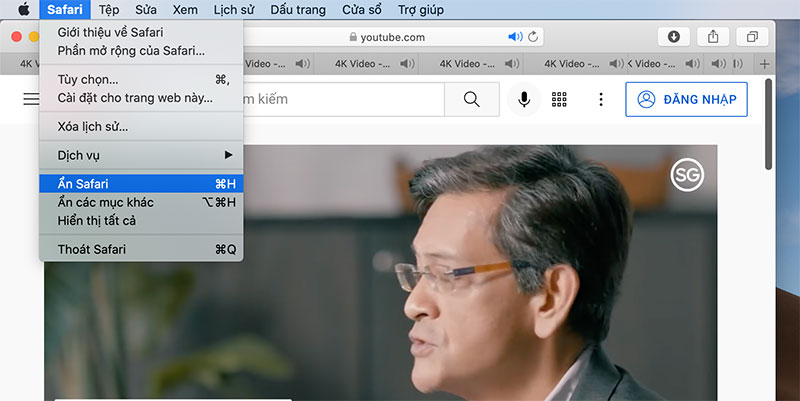This screenshot has height=401, width=800.
Task: Show downloads with the download icon
Action: [673, 37]
